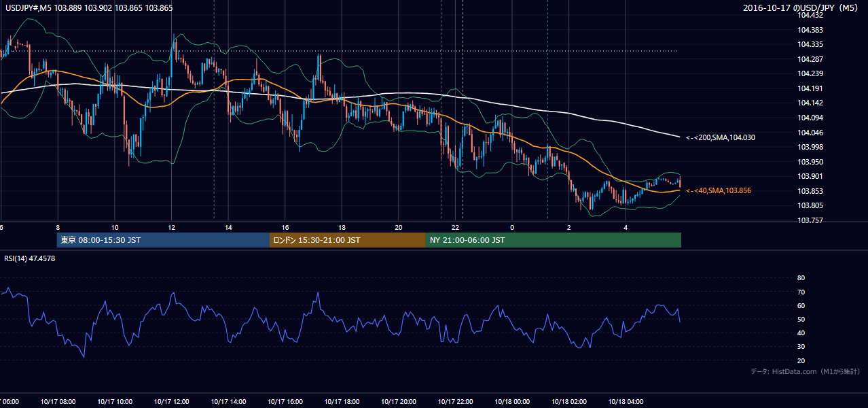This screenshot has height=408, width=868.
Task: Click hour tick 18 under price chart
Action: click(342, 227)
